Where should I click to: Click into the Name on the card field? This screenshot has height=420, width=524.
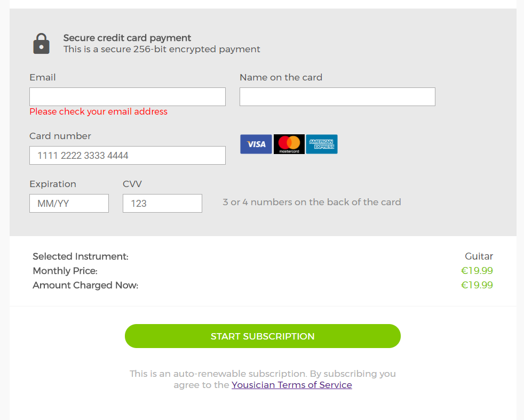click(337, 97)
